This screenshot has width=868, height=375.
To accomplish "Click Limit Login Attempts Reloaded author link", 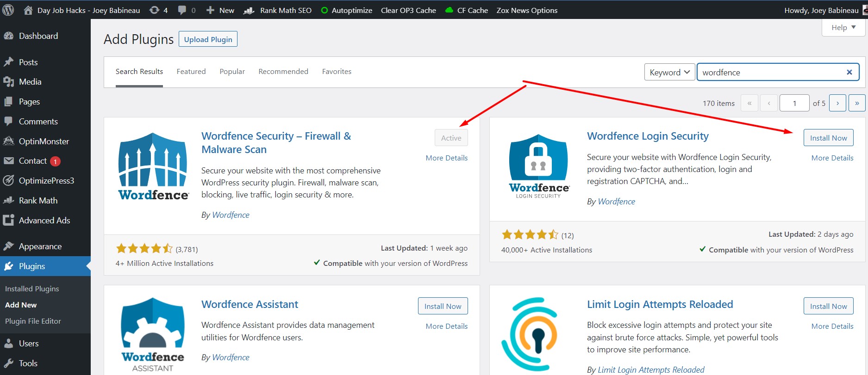I will point(651,370).
